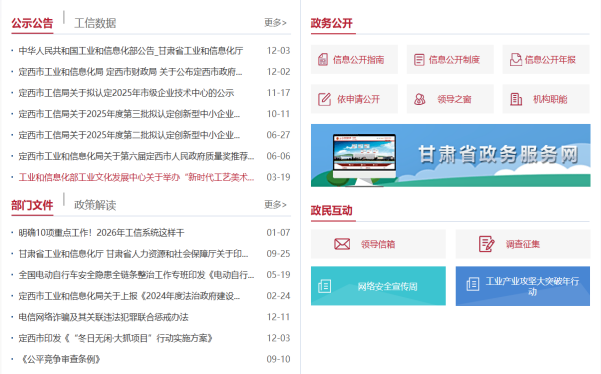The width and height of the screenshot is (601, 374).
Task: Open the 网络安全宣传周 banner text
Action: [388, 286]
